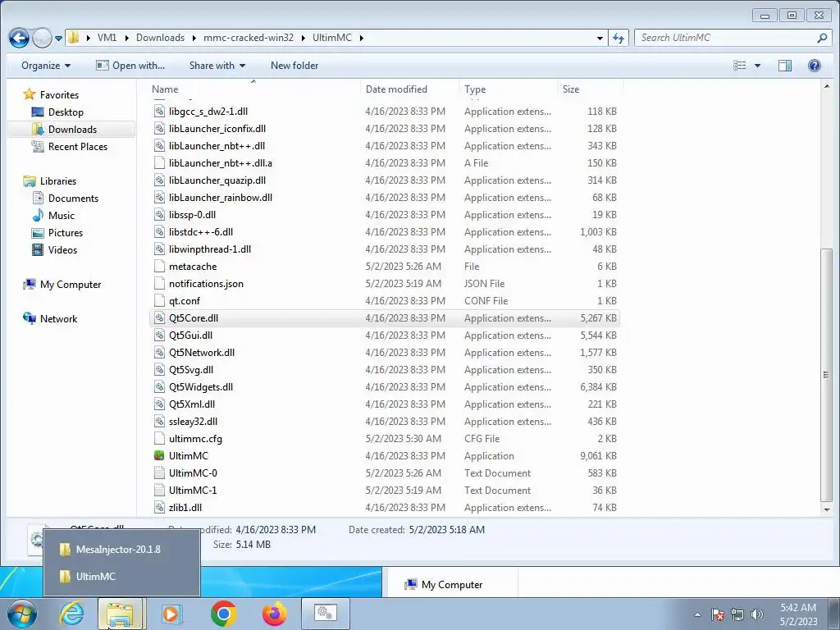This screenshot has height=630, width=840.
Task: Switch to UltimMC window in taskbar list
Action: point(121,577)
